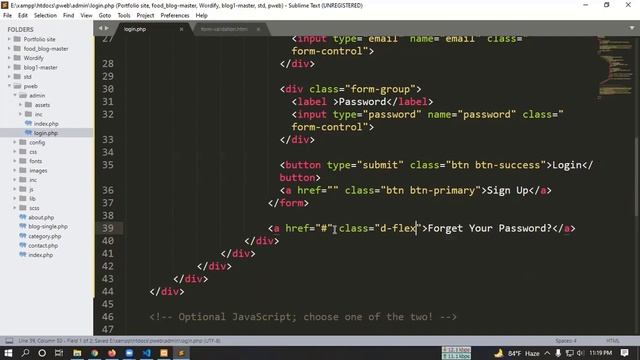Open the Selection menu

pos(45,16)
